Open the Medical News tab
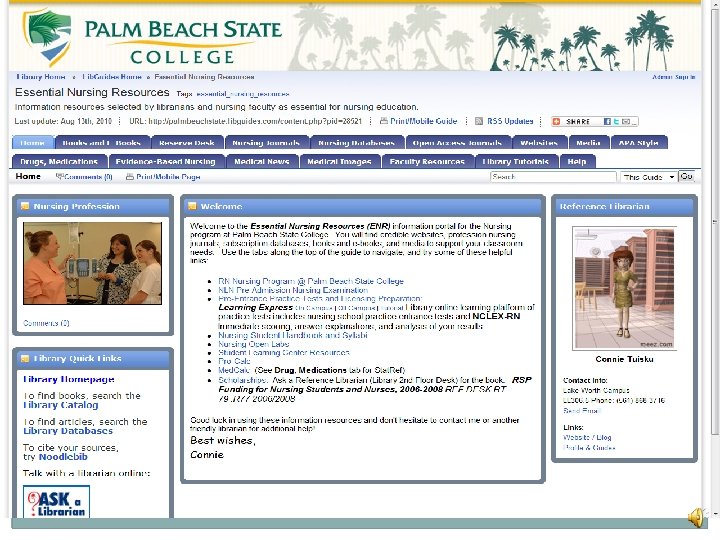Image resolution: width=720 pixels, height=540 pixels. [x=262, y=162]
